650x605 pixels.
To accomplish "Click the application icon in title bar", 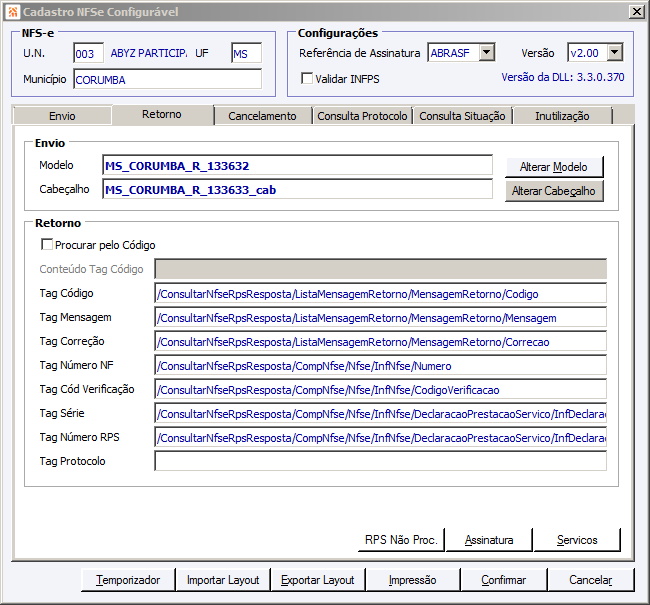I will (13, 12).
